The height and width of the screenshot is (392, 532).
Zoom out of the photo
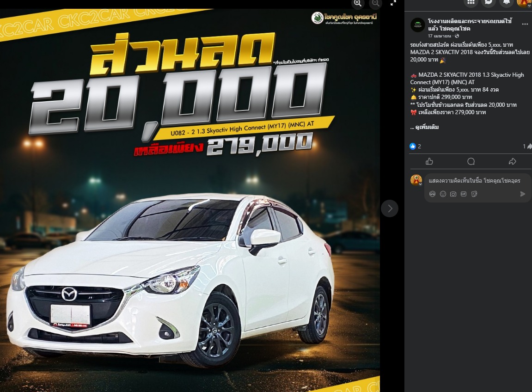point(376,3)
